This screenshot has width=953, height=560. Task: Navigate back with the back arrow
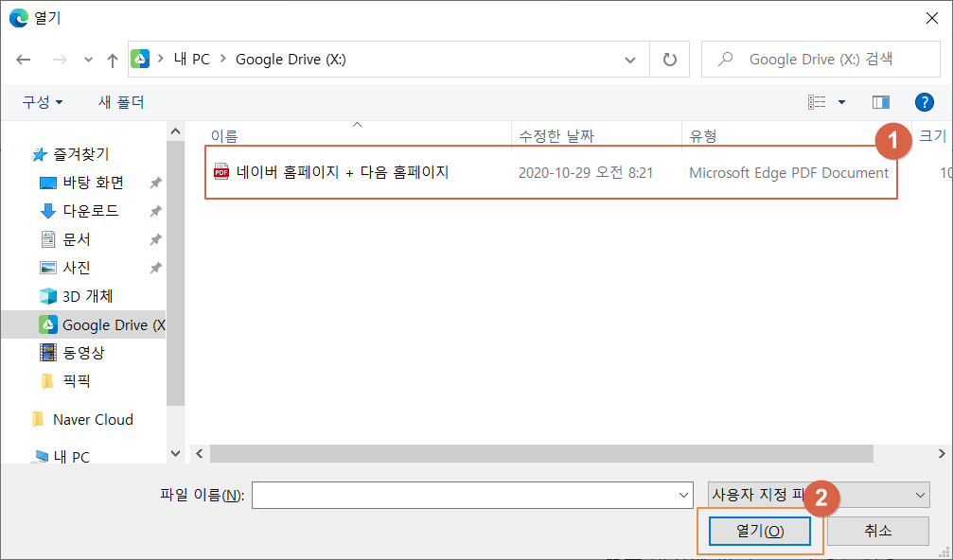[23, 58]
